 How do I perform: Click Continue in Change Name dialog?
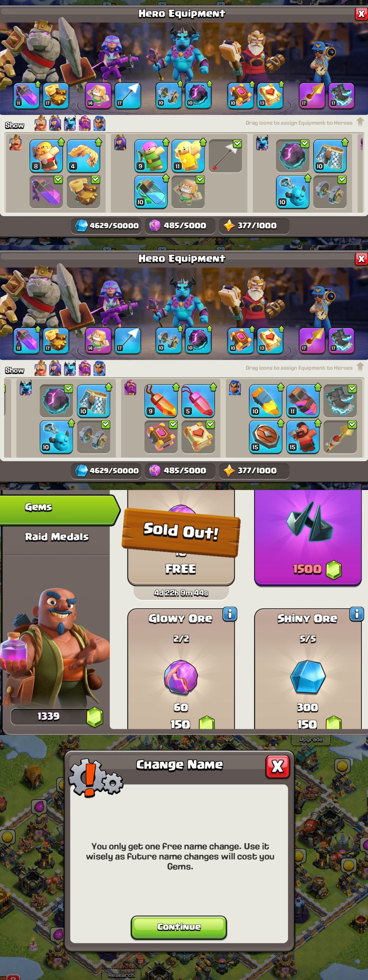(x=179, y=926)
